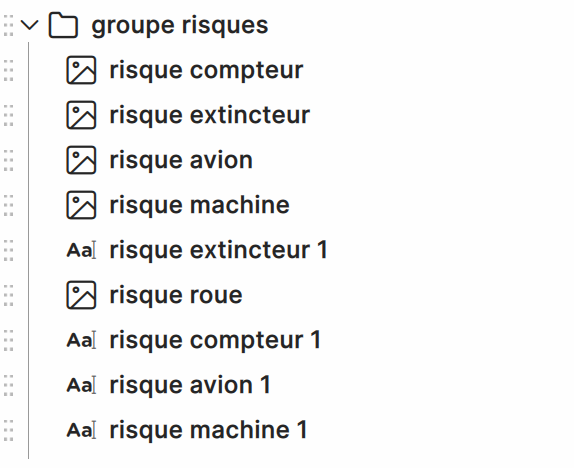This screenshot has width=574, height=468.
Task: Select the risque roue layer name
Action: click(176, 295)
